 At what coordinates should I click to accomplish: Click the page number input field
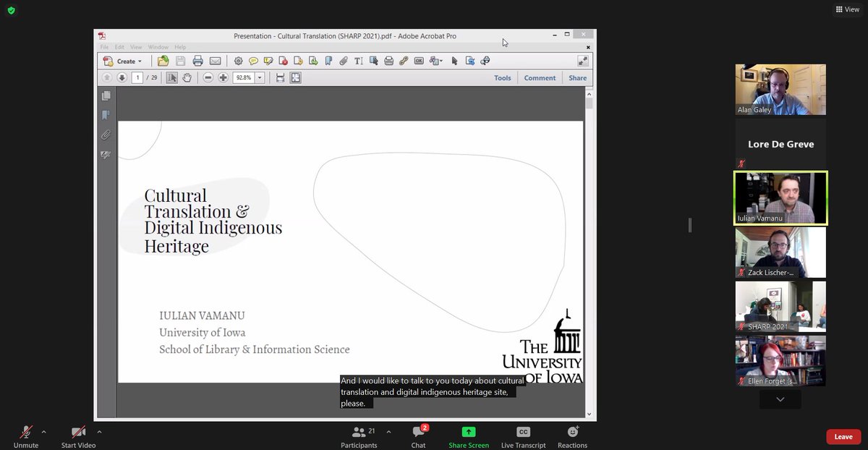click(x=137, y=77)
